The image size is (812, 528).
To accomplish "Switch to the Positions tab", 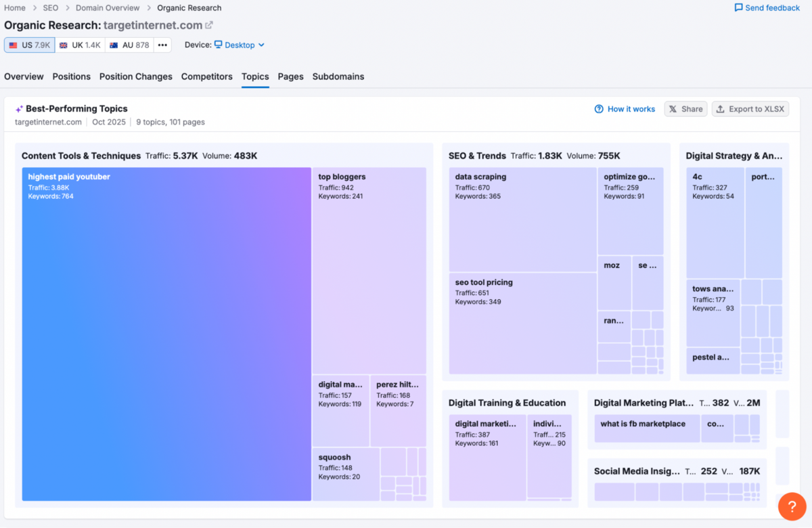I will pyautogui.click(x=72, y=76).
